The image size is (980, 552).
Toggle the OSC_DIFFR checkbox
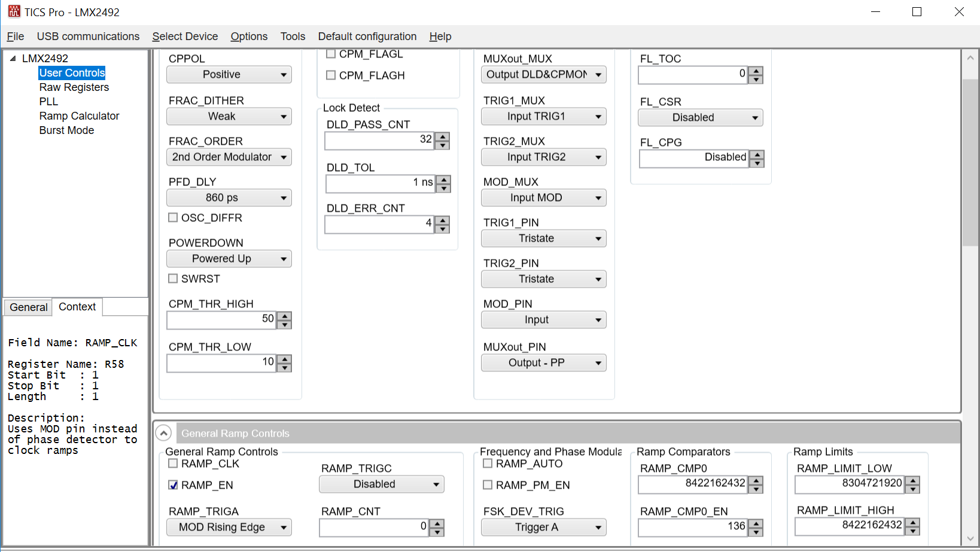[173, 218]
